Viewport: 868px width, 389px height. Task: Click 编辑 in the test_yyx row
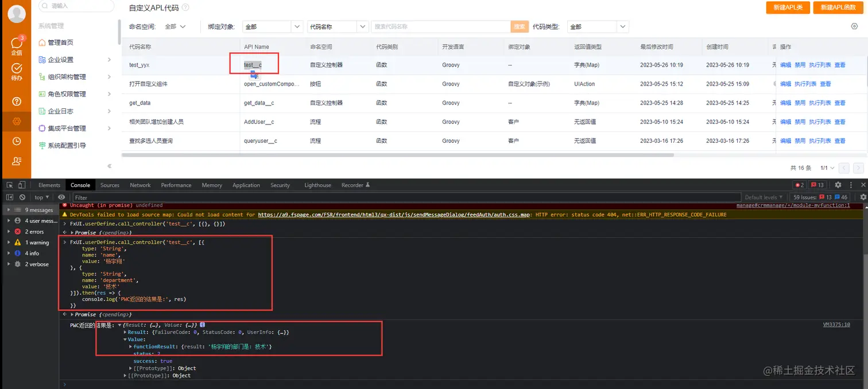pyautogui.click(x=785, y=65)
